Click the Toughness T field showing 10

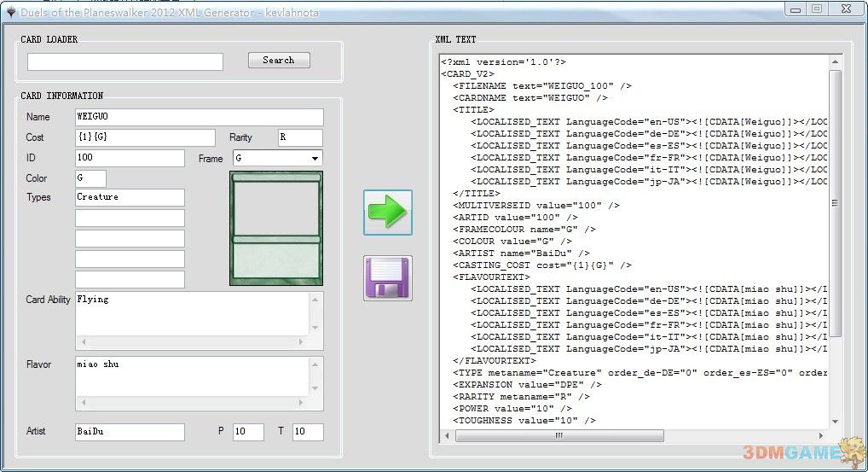point(308,432)
